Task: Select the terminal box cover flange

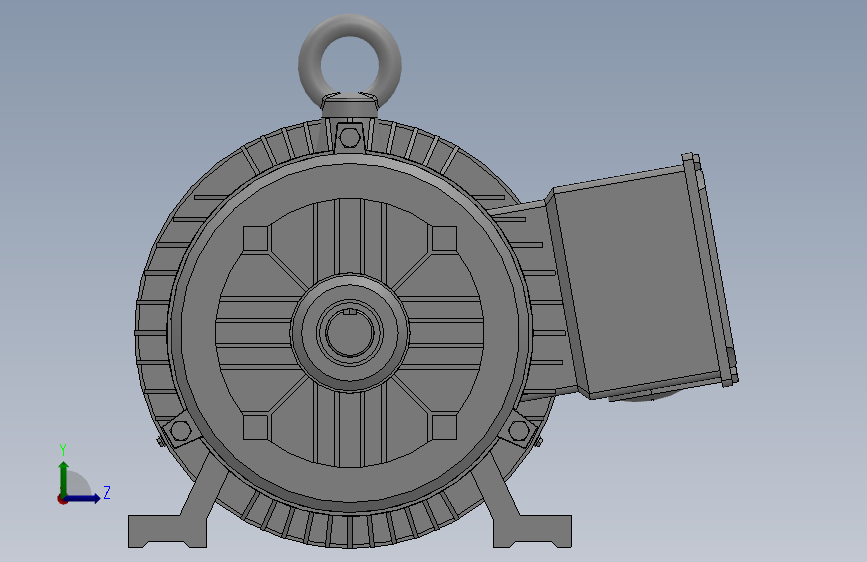Action: tap(711, 271)
